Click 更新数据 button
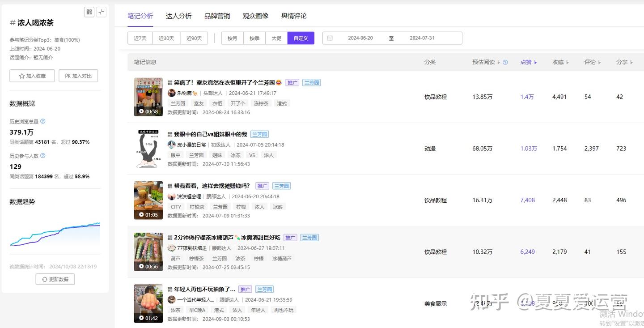The height and width of the screenshot is (328, 644). (x=55, y=279)
